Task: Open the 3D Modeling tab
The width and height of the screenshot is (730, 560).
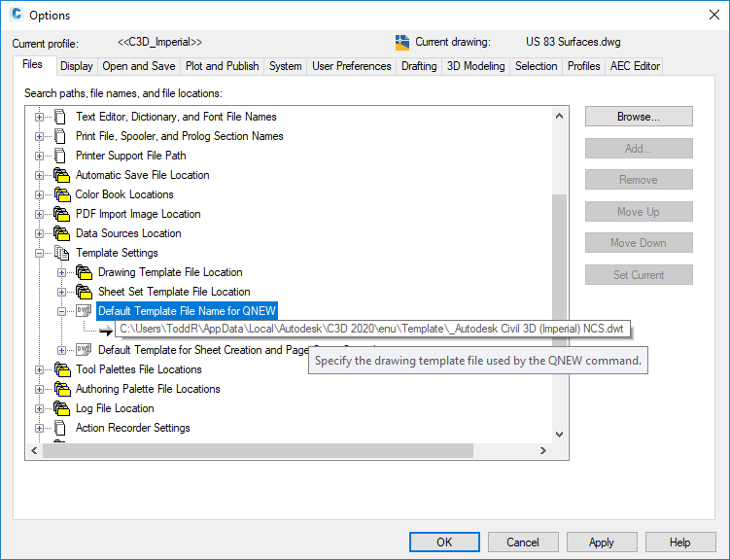Action: [475, 66]
